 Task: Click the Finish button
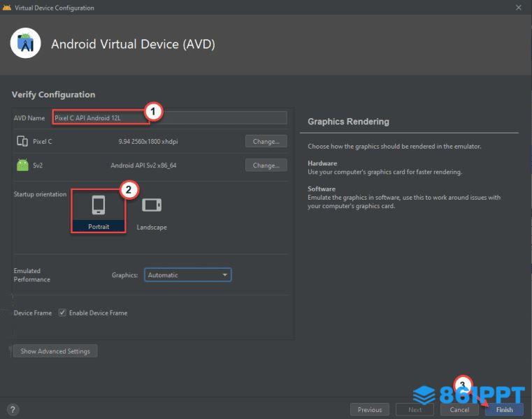(x=504, y=409)
